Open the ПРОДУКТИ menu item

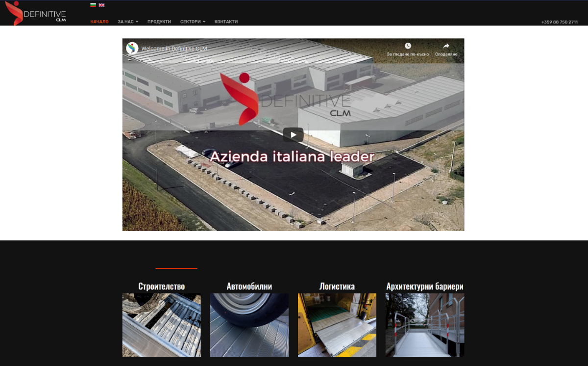159,22
